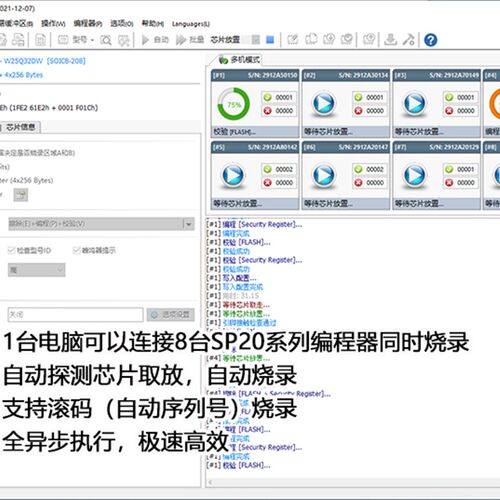The width and height of the screenshot is (500, 500).
Task: Click the green success icon on programmer #6
Action: point(358,169)
